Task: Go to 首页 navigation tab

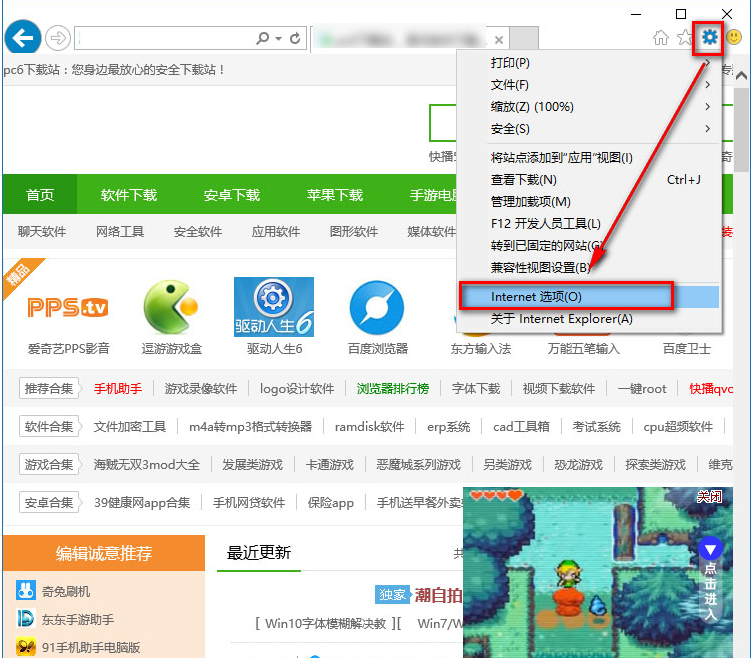Action: click(40, 195)
